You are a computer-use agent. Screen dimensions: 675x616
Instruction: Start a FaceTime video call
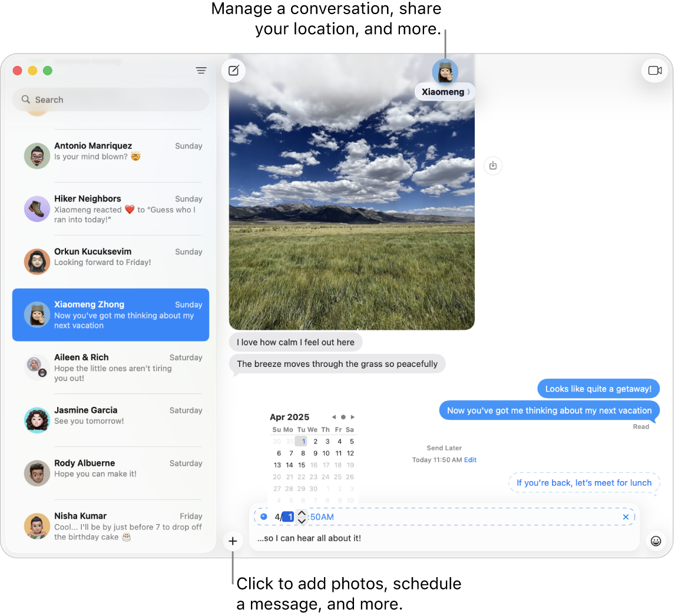pos(655,70)
